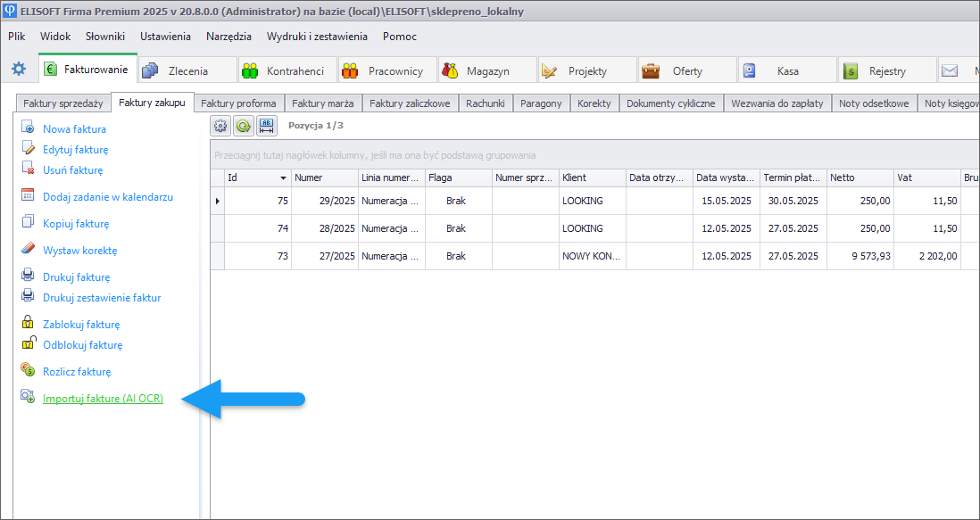The image size is (980, 520).
Task: Click Importuj fakturę (AI OCR) link
Action: click(103, 399)
